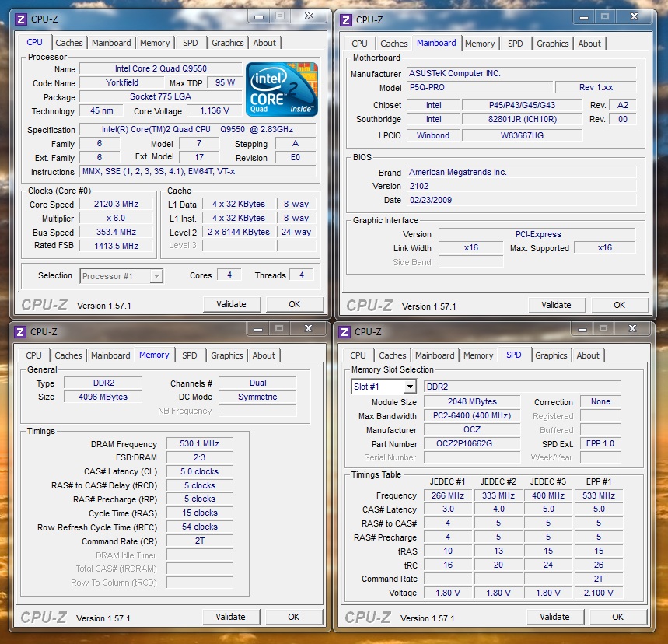Click the Rated FSB value 1413.5 MHz
Image resolution: width=668 pixels, height=644 pixels.
click(116, 246)
